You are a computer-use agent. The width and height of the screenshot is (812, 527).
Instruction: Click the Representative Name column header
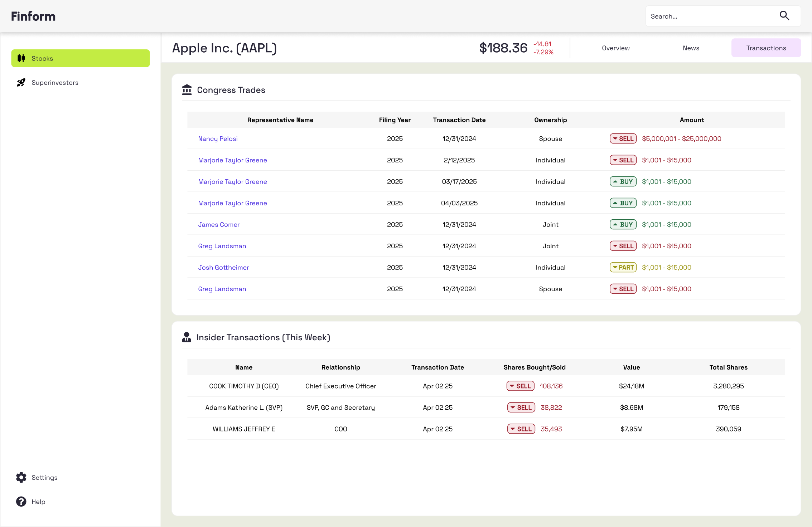click(x=280, y=120)
